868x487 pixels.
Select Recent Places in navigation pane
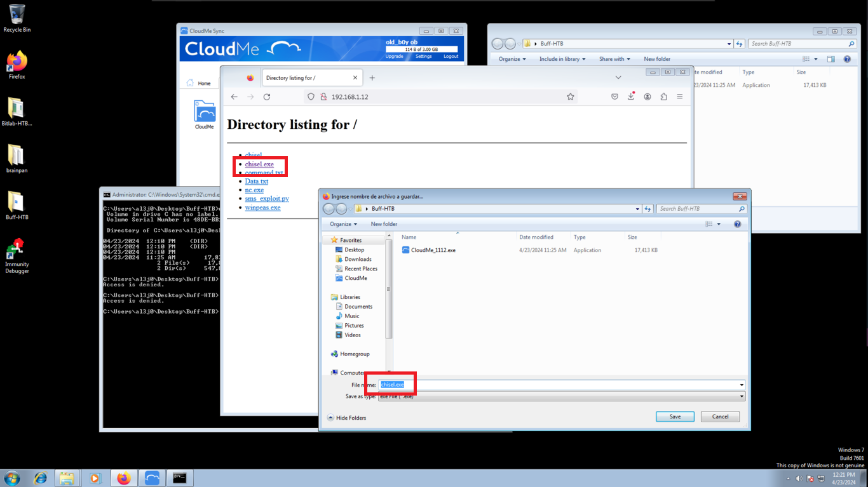(360, 269)
